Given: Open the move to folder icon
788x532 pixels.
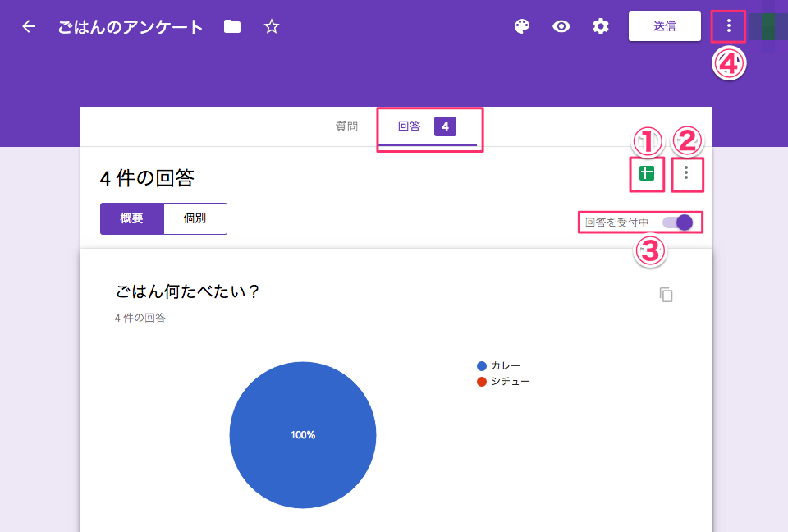Looking at the screenshot, I should pos(232,26).
